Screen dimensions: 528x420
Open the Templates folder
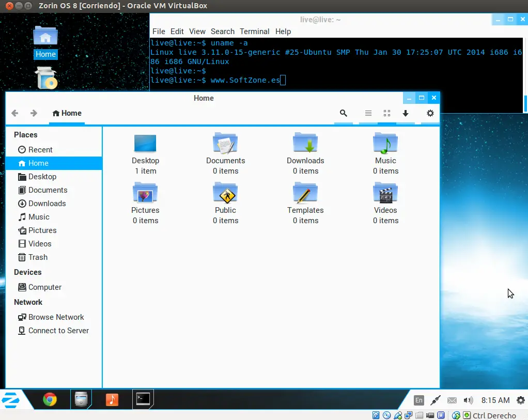tap(305, 193)
